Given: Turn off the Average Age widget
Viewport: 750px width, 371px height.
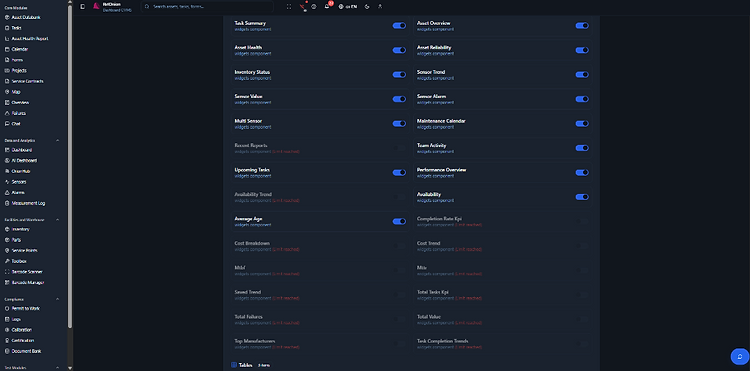Looking at the screenshot, I should click(399, 221).
